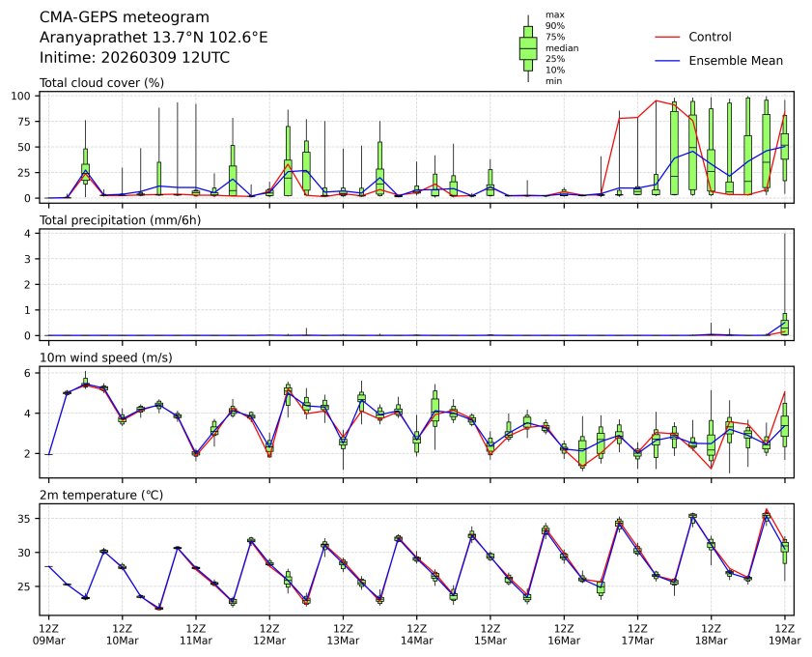This screenshot has width=812, height=657.
Task: Select the "Control" legend label
Action: pos(710,37)
